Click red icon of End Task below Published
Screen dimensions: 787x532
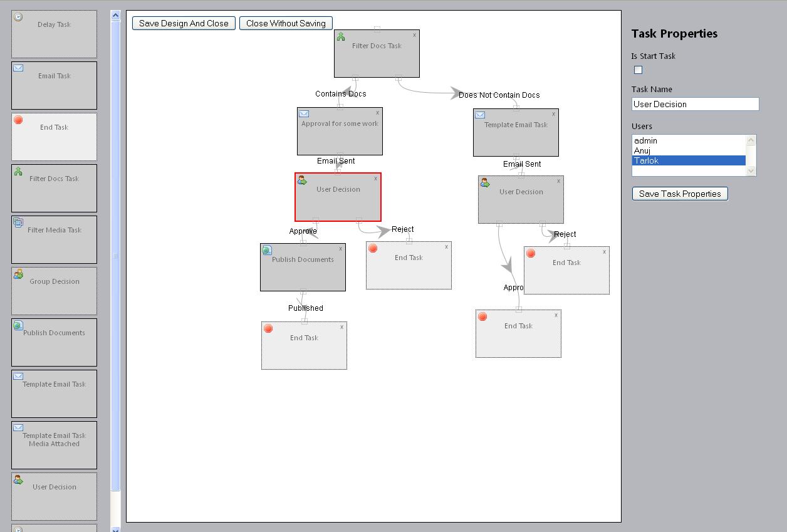pos(268,329)
